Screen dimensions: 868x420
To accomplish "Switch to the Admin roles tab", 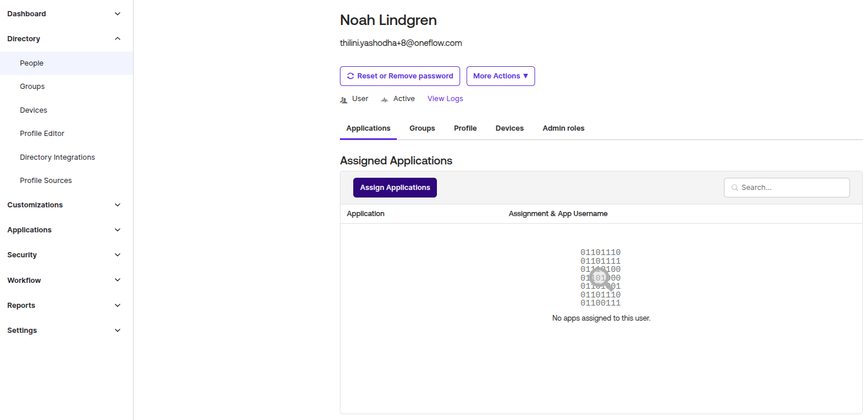I will [564, 128].
